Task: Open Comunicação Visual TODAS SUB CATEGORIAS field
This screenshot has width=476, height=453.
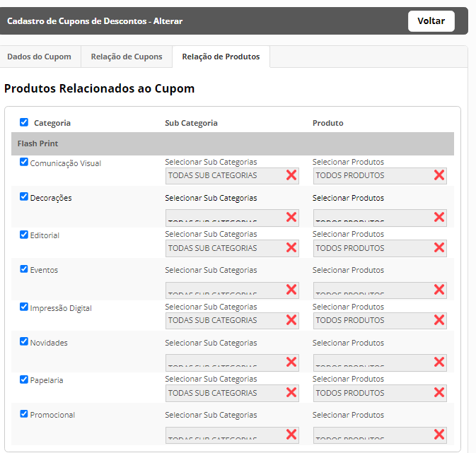Action: (232, 176)
